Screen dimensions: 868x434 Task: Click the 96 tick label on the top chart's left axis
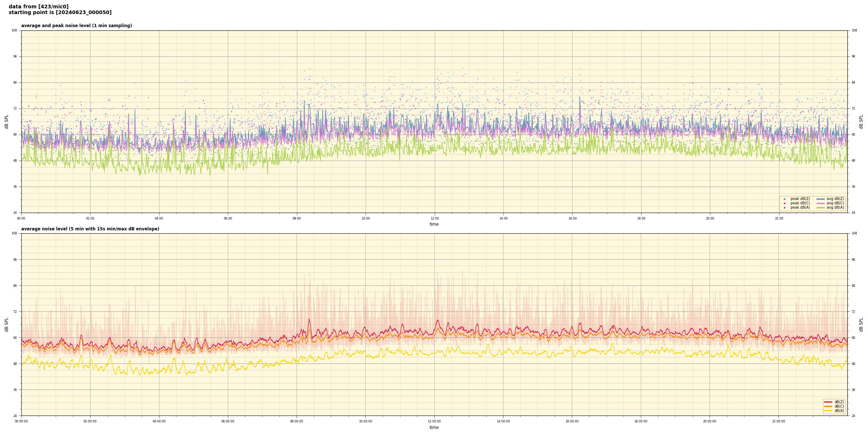(x=14, y=56)
